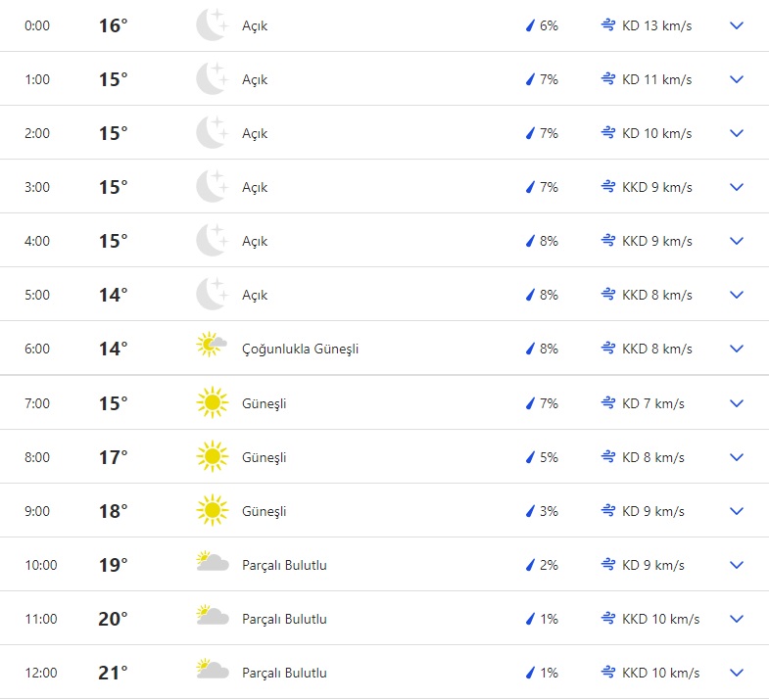
Task: Select the 4:00 time label
Action: (x=37, y=241)
